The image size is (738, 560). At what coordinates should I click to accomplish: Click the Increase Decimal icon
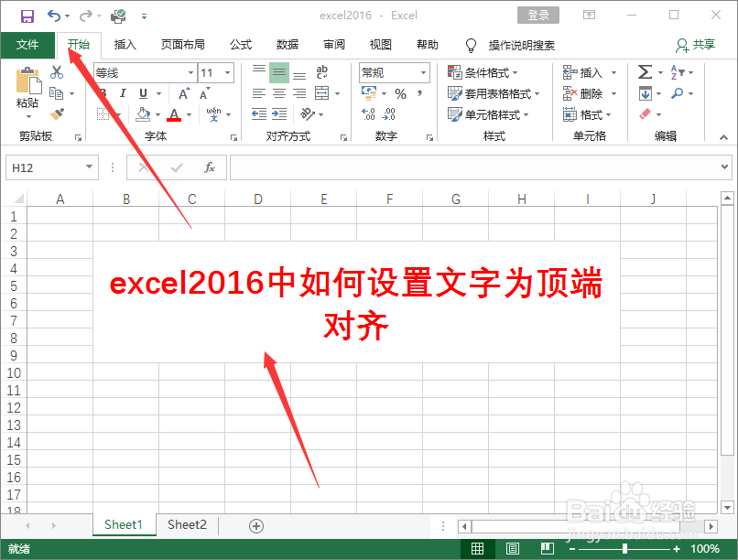pyautogui.click(x=368, y=114)
